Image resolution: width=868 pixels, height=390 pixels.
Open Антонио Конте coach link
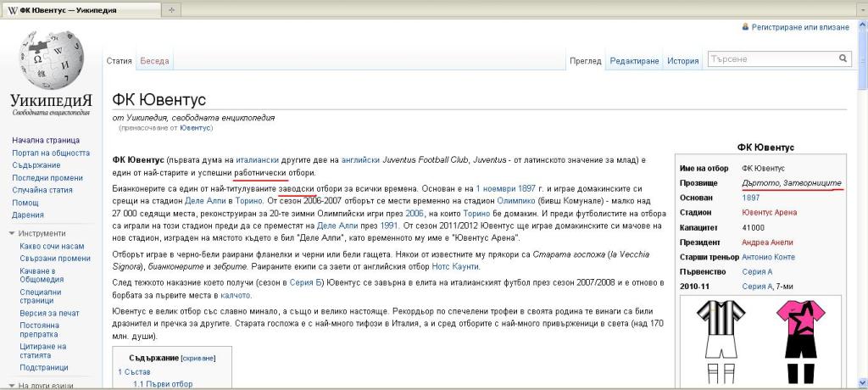pyautogui.click(x=768, y=257)
